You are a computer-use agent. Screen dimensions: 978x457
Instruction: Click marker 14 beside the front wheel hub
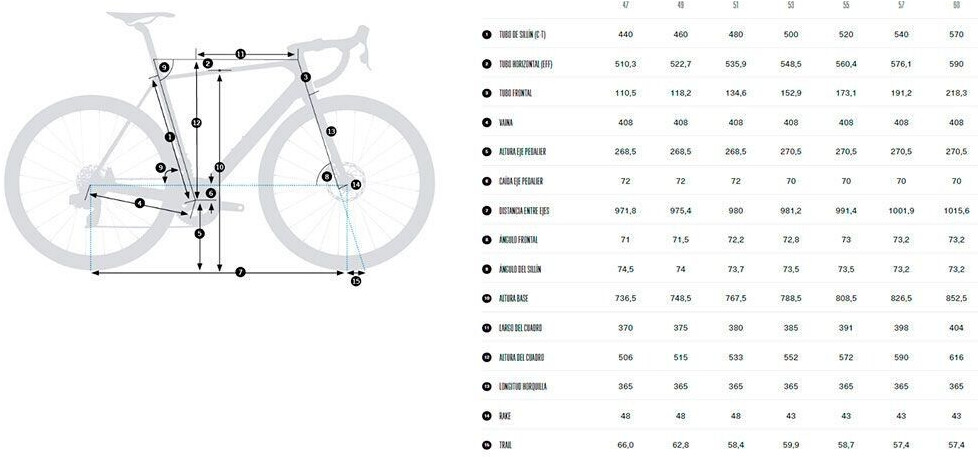[x=355, y=185]
